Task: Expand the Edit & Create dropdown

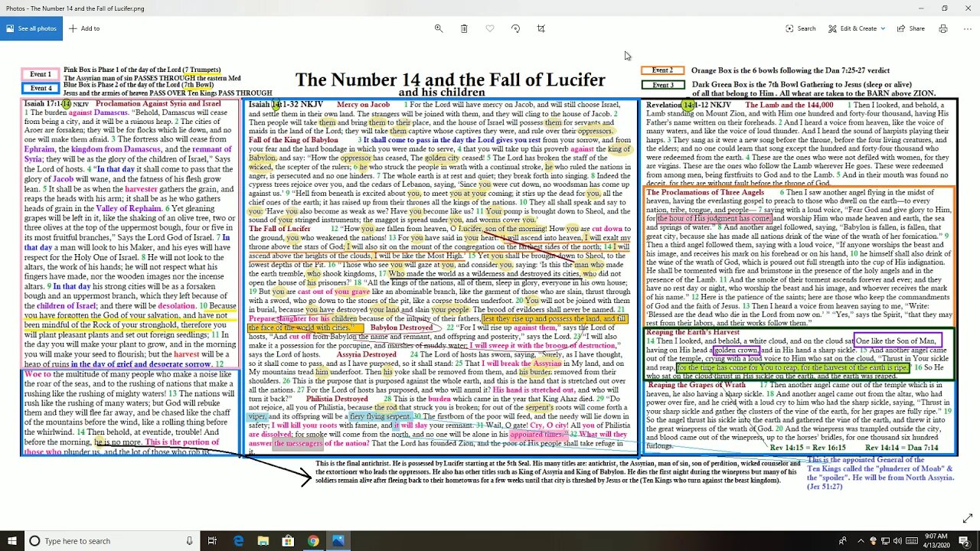Action: 857,28
